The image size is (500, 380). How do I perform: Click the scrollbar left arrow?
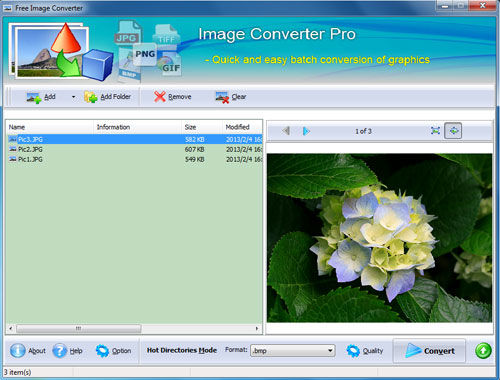[x=11, y=329]
